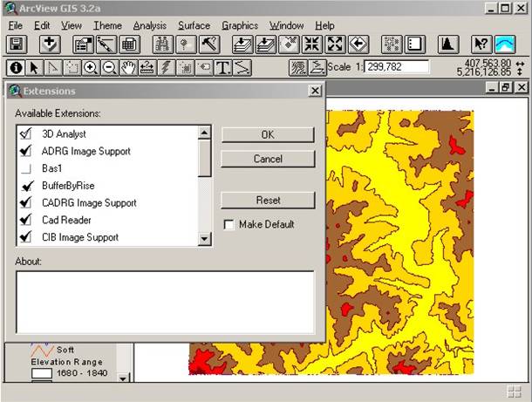This screenshot has height=402, width=532.
Task: Check the Make Default checkbox
Action: click(x=228, y=225)
